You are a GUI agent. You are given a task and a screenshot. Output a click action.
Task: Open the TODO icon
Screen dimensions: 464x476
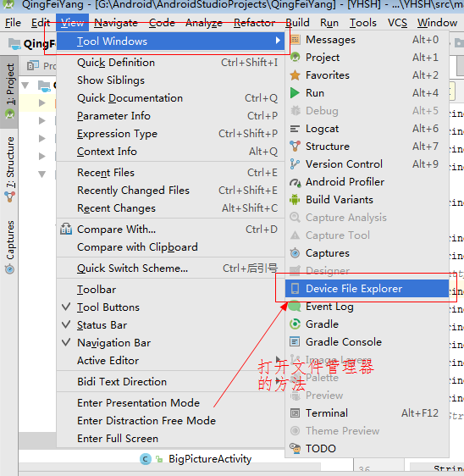click(295, 449)
